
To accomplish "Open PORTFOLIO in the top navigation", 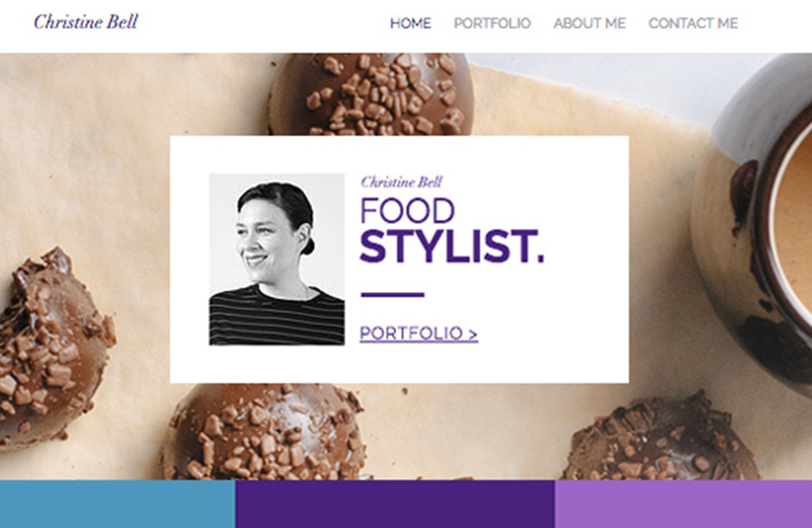I will [x=492, y=24].
